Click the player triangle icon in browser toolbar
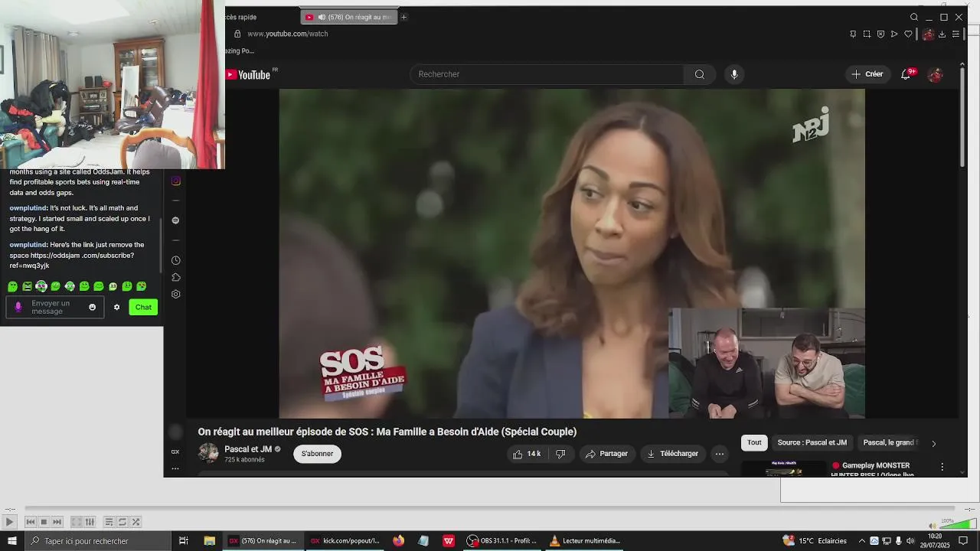The height and width of the screenshot is (551, 980). [894, 34]
